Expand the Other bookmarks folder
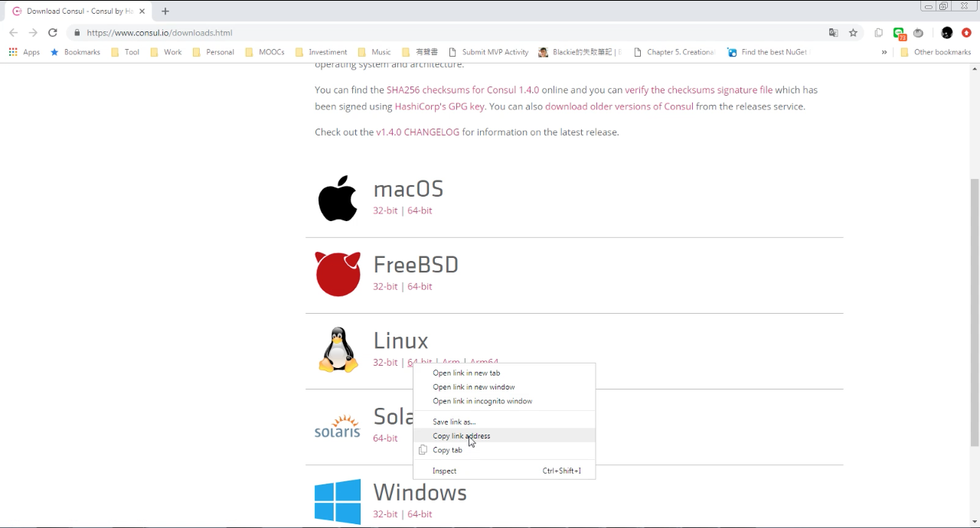Viewport: 980px width, 528px height. (x=936, y=52)
